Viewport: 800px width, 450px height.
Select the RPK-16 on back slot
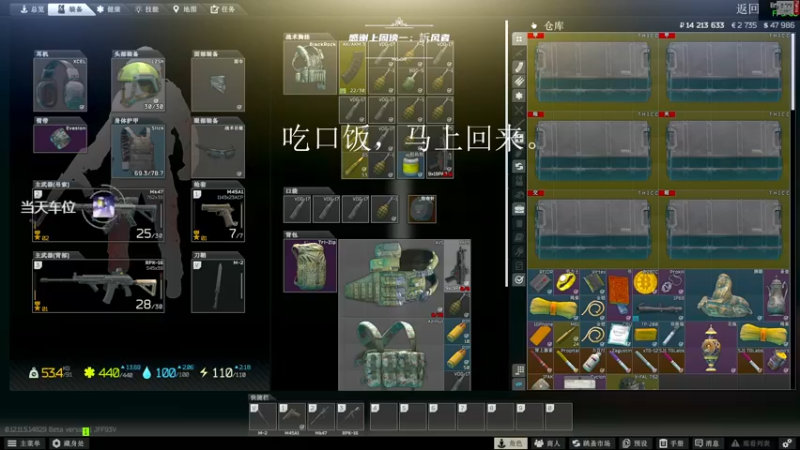[x=98, y=286]
